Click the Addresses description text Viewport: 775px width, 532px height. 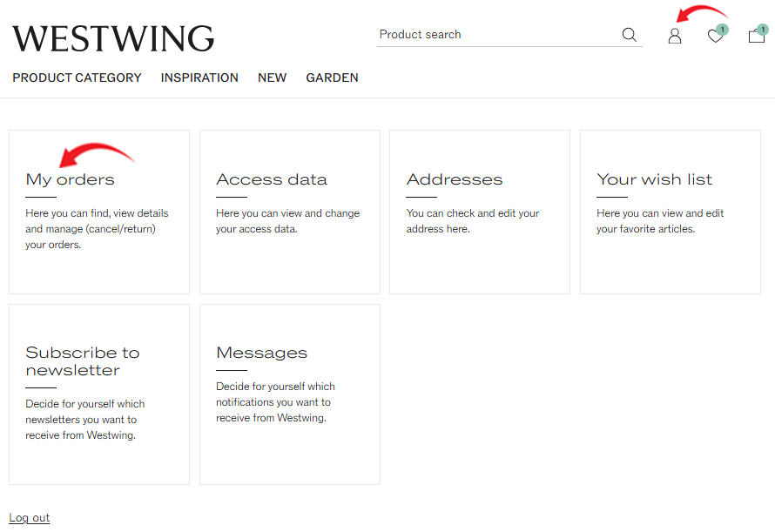tap(473, 221)
